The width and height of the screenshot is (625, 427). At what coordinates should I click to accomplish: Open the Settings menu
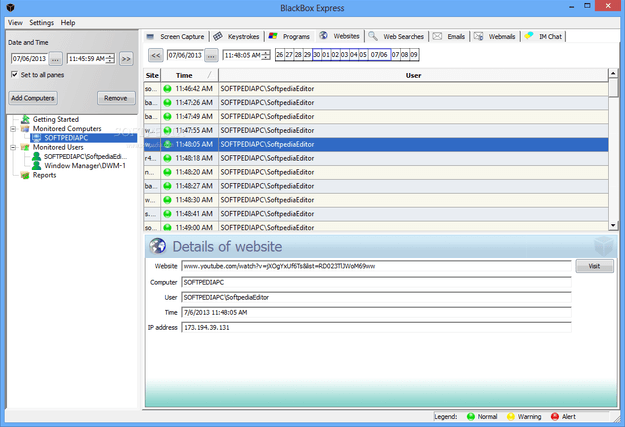point(41,23)
